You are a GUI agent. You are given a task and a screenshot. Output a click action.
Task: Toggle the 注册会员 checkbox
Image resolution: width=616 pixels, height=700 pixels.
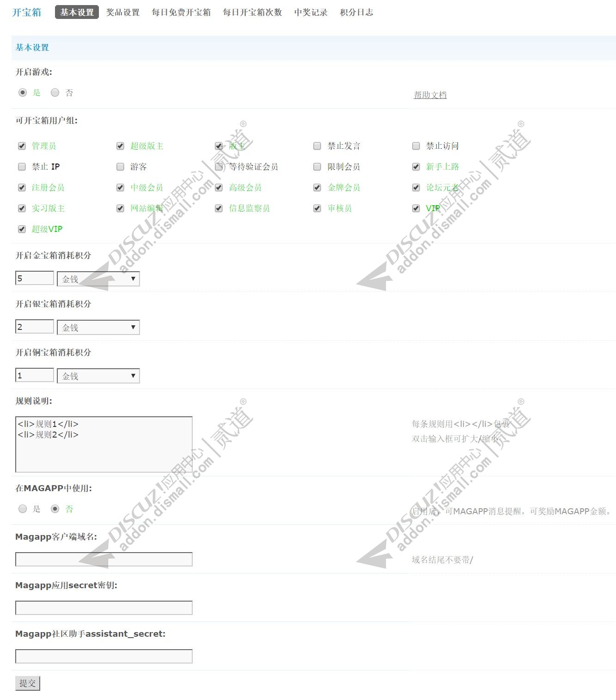pos(22,188)
